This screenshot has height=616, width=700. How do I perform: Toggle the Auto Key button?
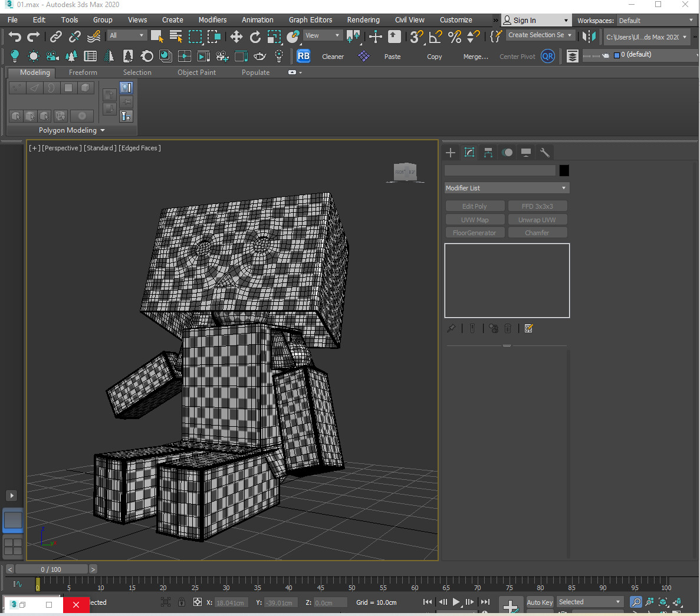tap(540, 602)
